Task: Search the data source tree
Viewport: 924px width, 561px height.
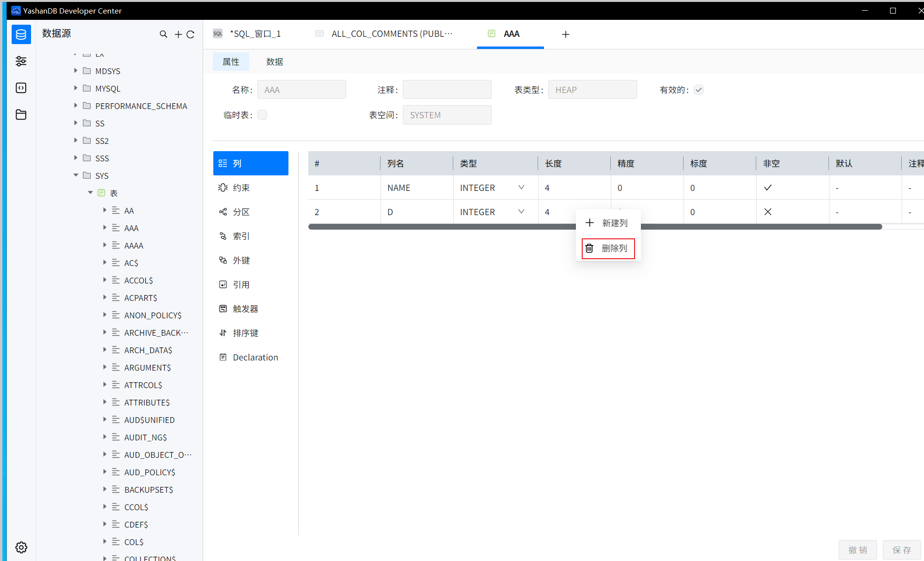Action: pyautogui.click(x=163, y=34)
